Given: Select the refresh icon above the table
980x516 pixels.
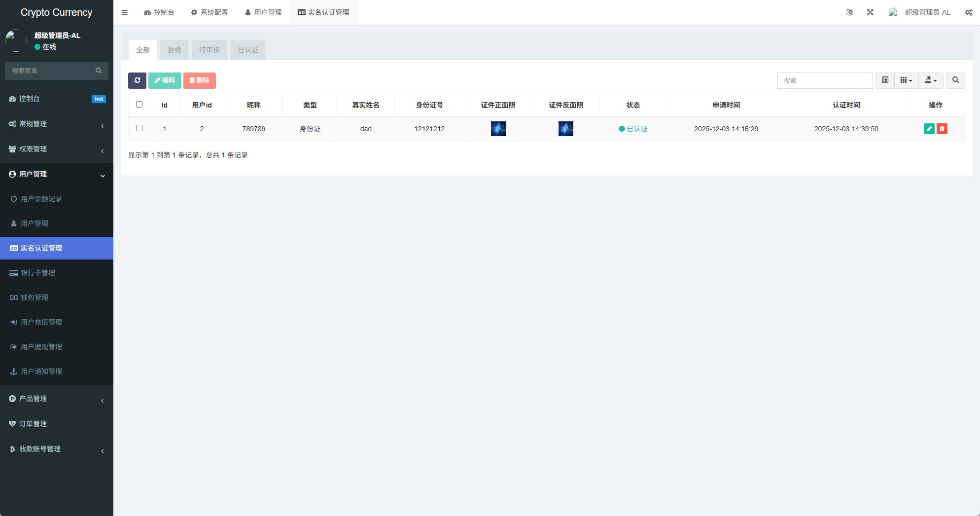Looking at the screenshot, I should (x=137, y=80).
